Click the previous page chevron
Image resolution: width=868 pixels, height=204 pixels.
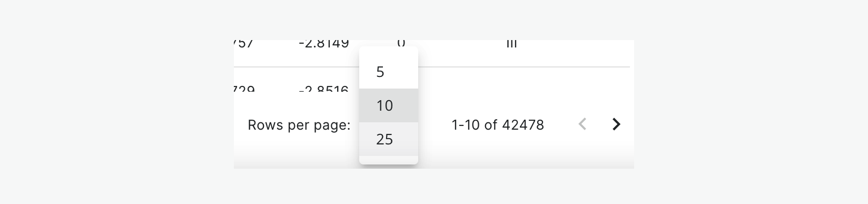(x=583, y=124)
